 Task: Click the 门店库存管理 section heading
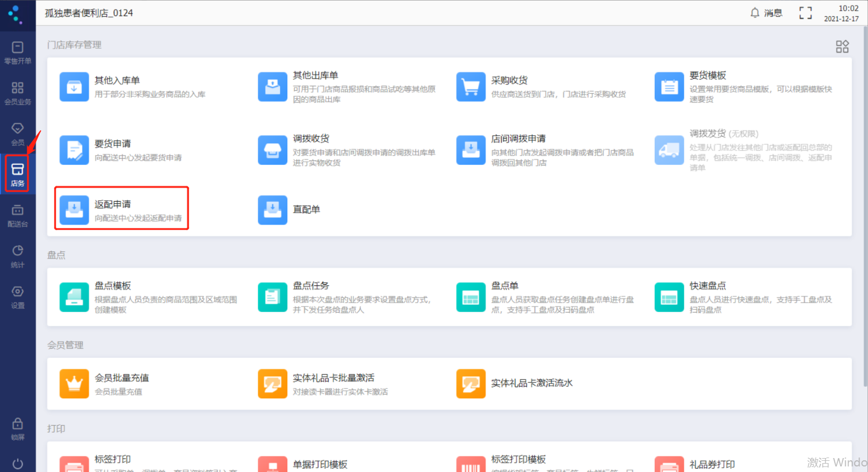coord(75,45)
